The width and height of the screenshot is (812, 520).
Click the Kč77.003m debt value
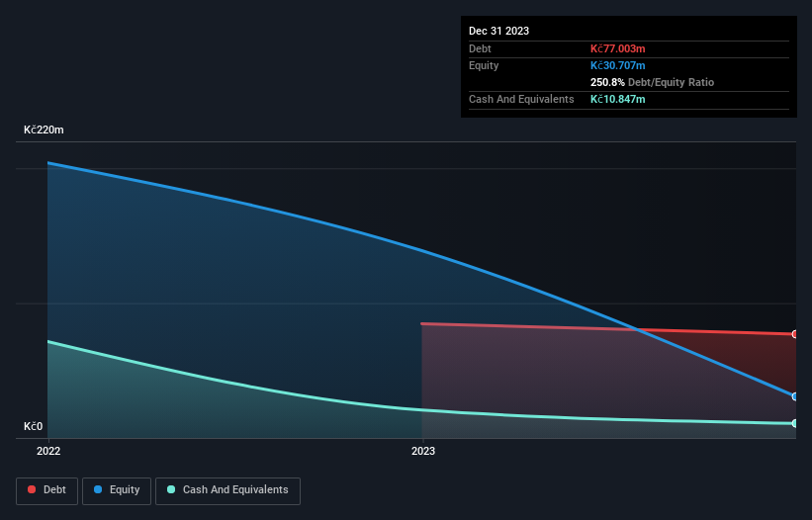(x=618, y=48)
